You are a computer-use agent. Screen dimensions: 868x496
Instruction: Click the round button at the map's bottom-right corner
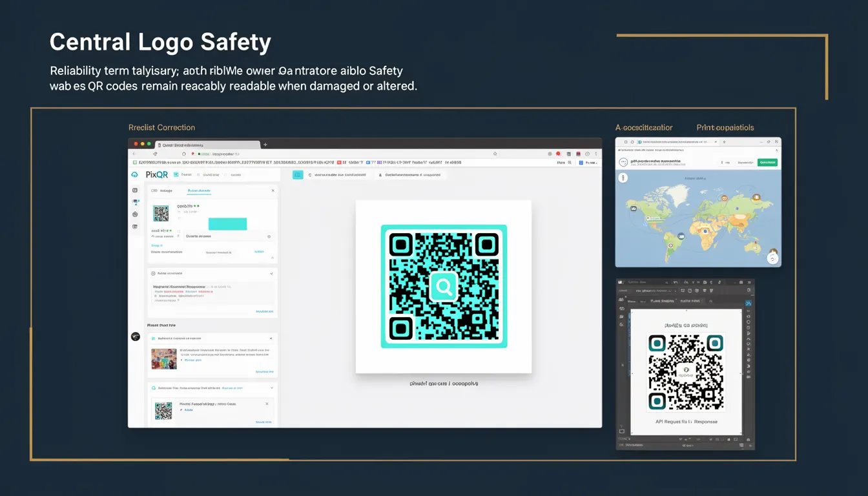[x=772, y=258]
